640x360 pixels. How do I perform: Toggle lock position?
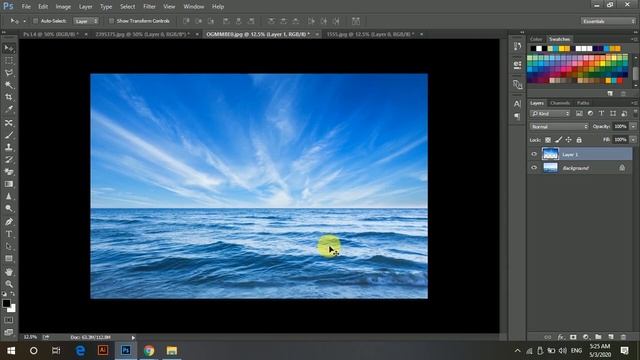568,140
